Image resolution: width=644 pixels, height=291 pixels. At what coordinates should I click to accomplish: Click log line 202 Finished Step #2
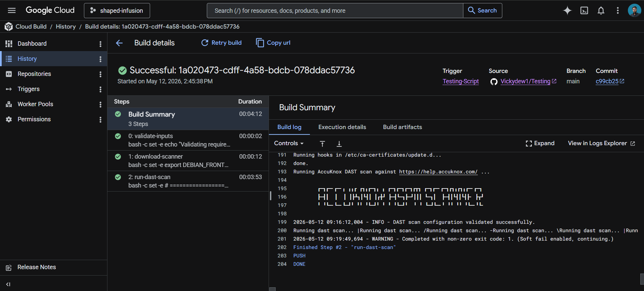[x=344, y=247]
